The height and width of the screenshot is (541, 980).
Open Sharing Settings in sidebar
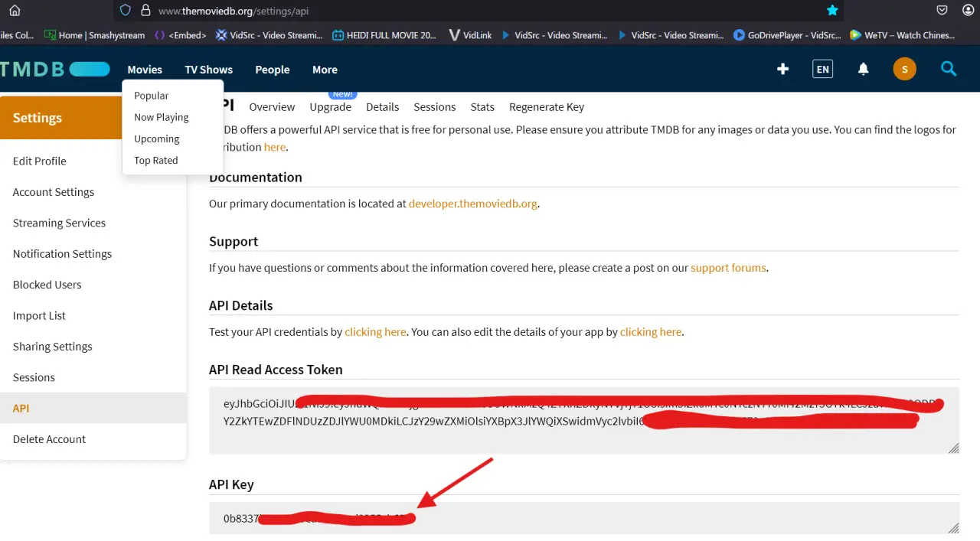[x=52, y=347]
